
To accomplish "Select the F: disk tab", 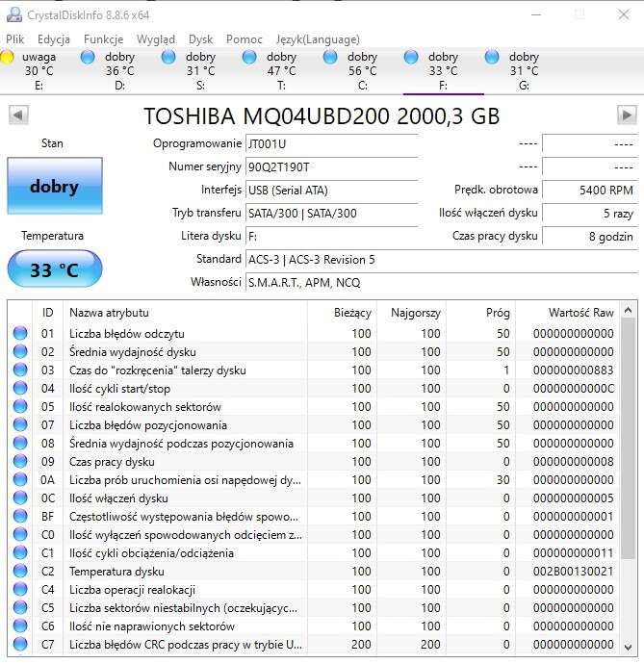I will tap(443, 71).
